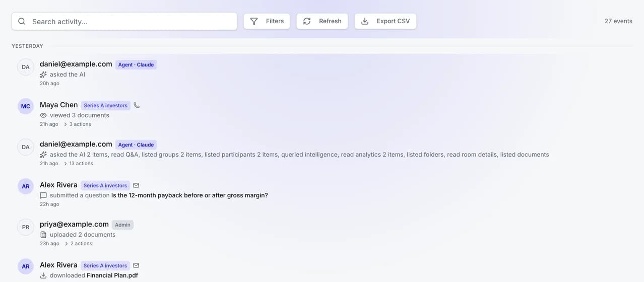The image size is (644, 282).
Task: Open Financial Plan.pdf
Action: pyautogui.click(x=112, y=275)
